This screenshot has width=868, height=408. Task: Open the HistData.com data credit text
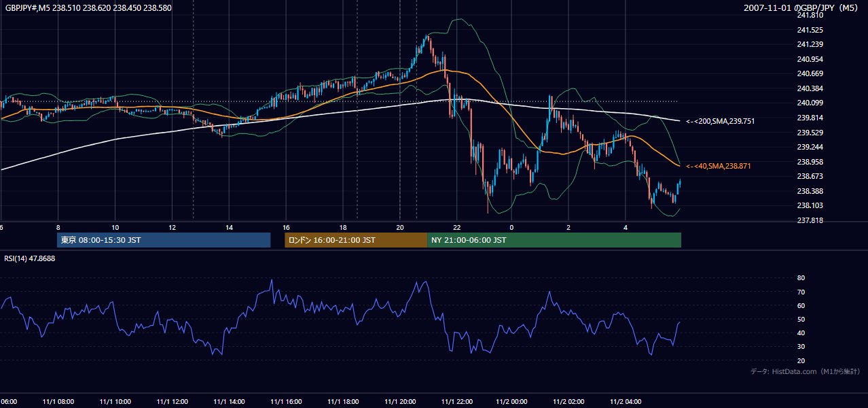806,371
